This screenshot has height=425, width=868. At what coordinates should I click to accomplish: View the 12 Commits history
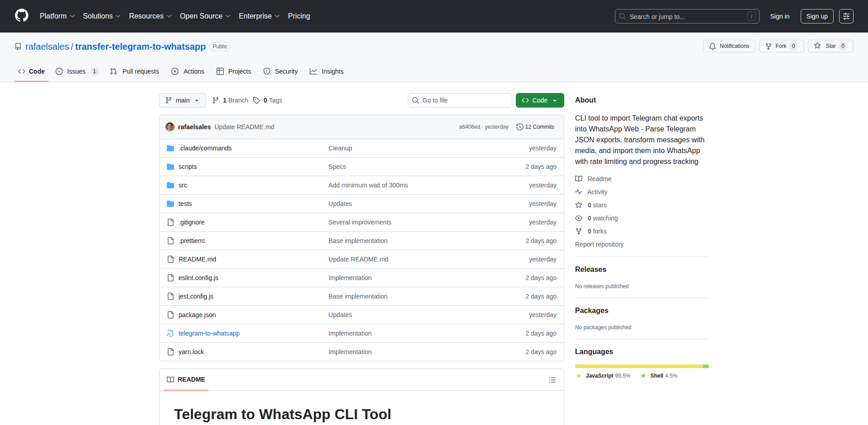click(x=535, y=127)
